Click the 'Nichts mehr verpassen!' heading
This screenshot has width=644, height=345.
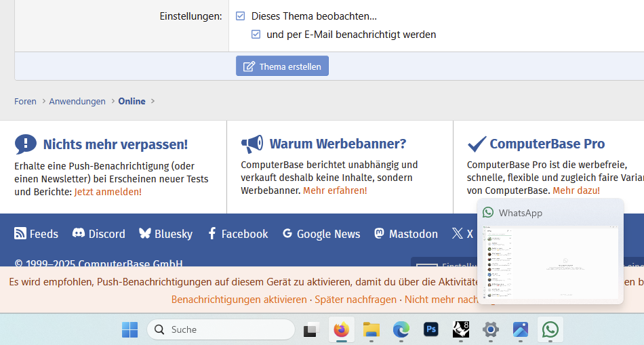(x=115, y=144)
